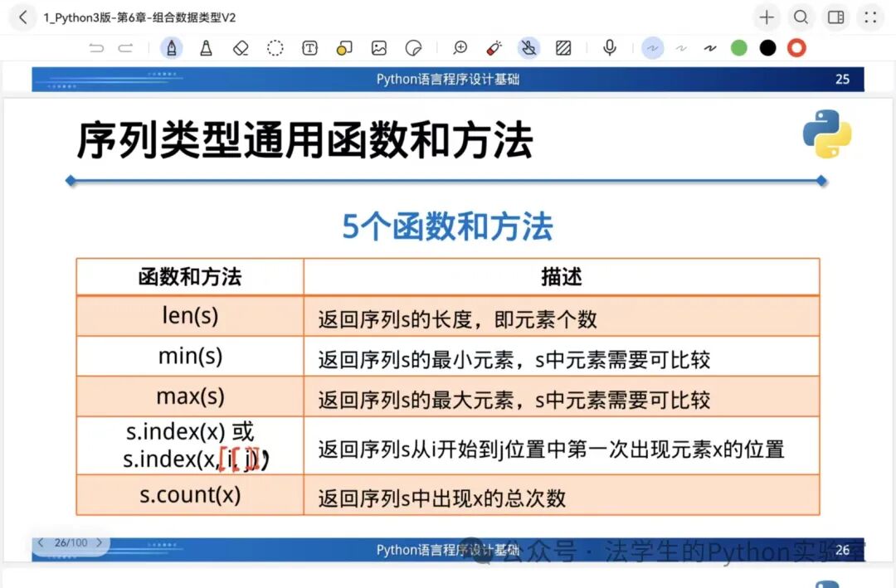Start audio recording with microphone icon
896x588 pixels.
click(610, 48)
